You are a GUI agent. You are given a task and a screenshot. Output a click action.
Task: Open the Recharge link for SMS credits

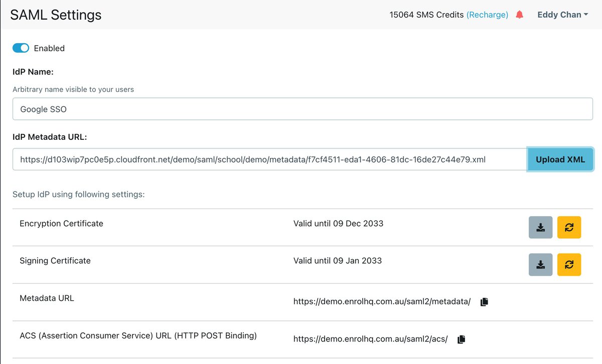click(487, 15)
